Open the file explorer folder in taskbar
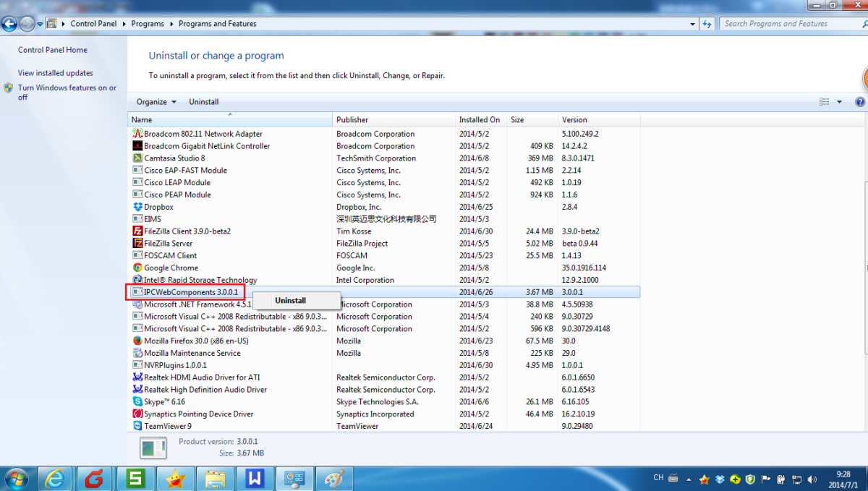 click(x=215, y=479)
